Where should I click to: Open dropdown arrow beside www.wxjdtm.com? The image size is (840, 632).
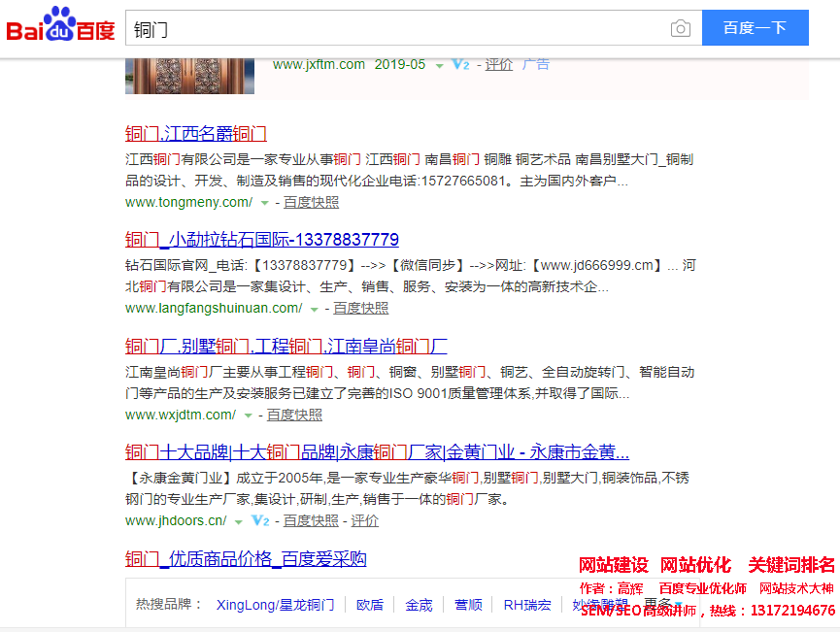[x=248, y=415]
